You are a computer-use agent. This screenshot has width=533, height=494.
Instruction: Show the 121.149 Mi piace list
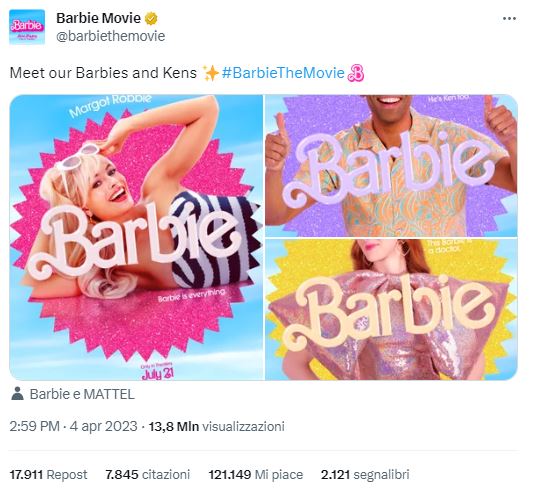coord(256,474)
